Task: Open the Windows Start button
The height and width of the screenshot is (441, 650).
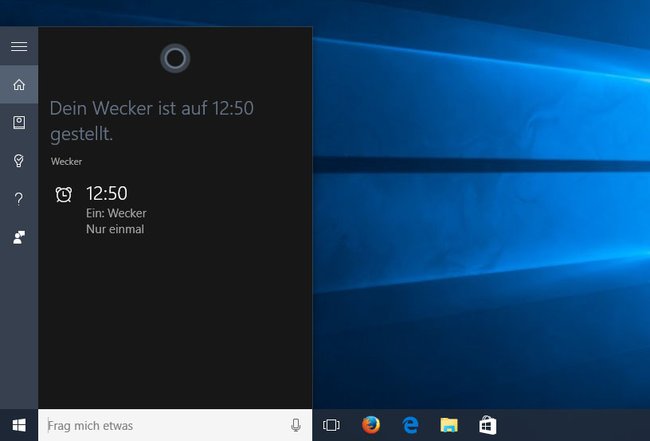Action: click(x=19, y=425)
